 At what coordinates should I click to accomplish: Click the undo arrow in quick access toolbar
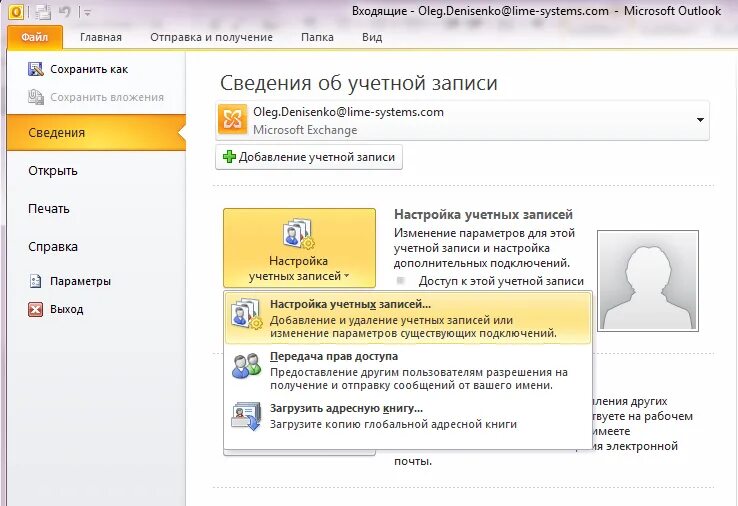coord(64,12)
